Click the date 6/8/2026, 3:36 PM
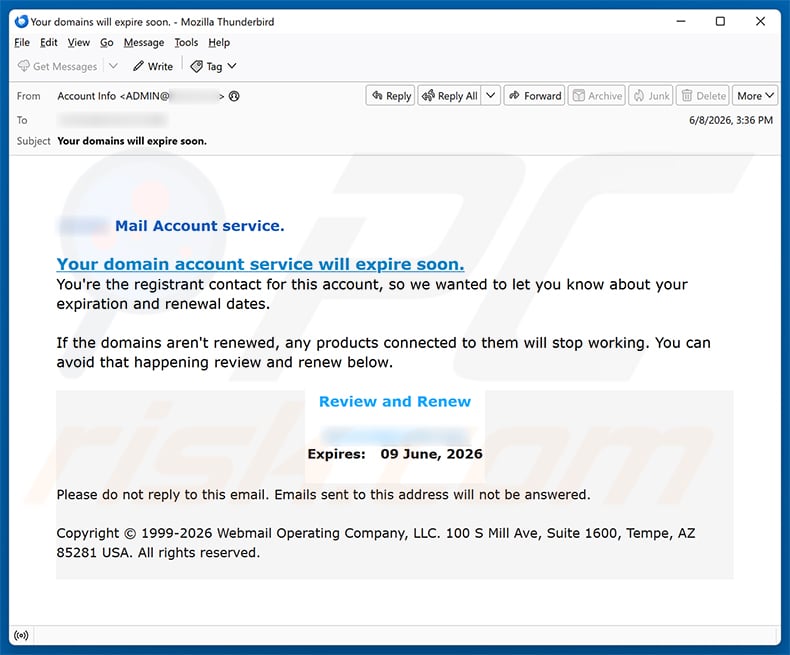The height and width of the screenshot is (655, 790). click(731, 120)
